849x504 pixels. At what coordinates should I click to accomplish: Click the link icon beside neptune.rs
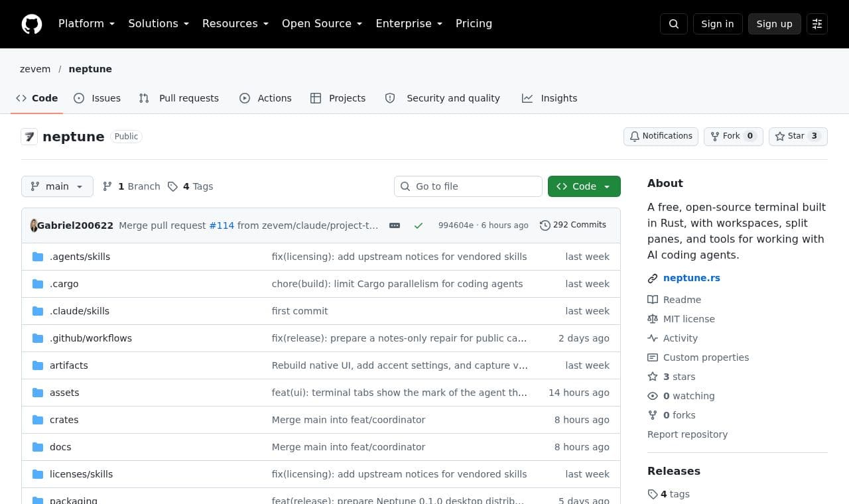coord(653,279)
